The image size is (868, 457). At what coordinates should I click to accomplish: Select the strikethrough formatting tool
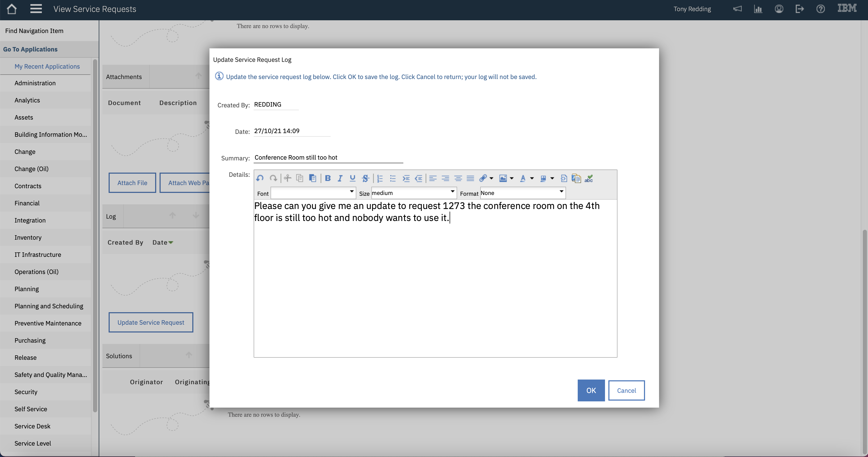pyautogui.click(x=365, y=178)
